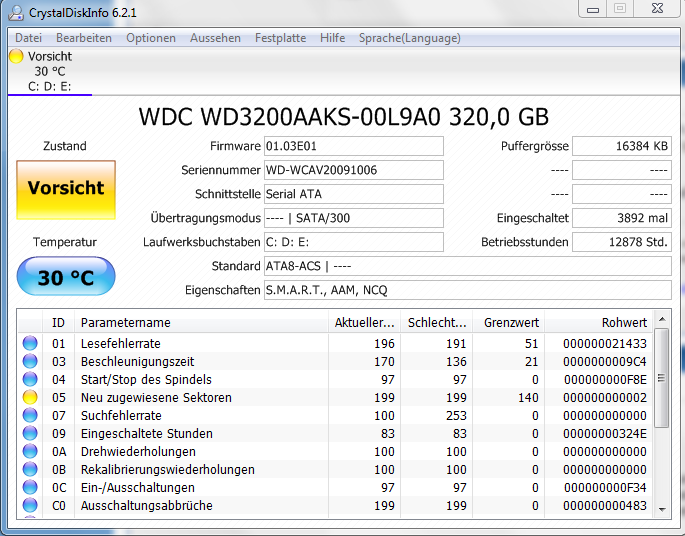Open the Hilfe menu
Image resolution: width=685 pixels, height=536 pixels.
(x=332, y=38)
